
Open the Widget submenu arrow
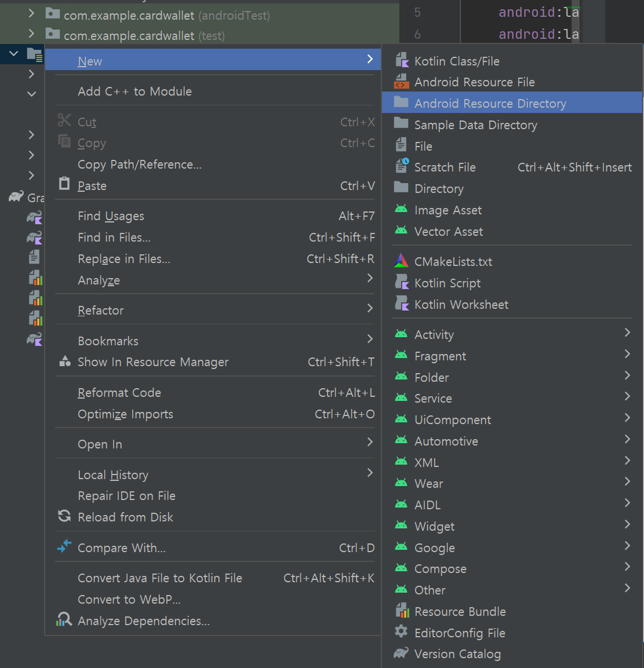(627, 524)
